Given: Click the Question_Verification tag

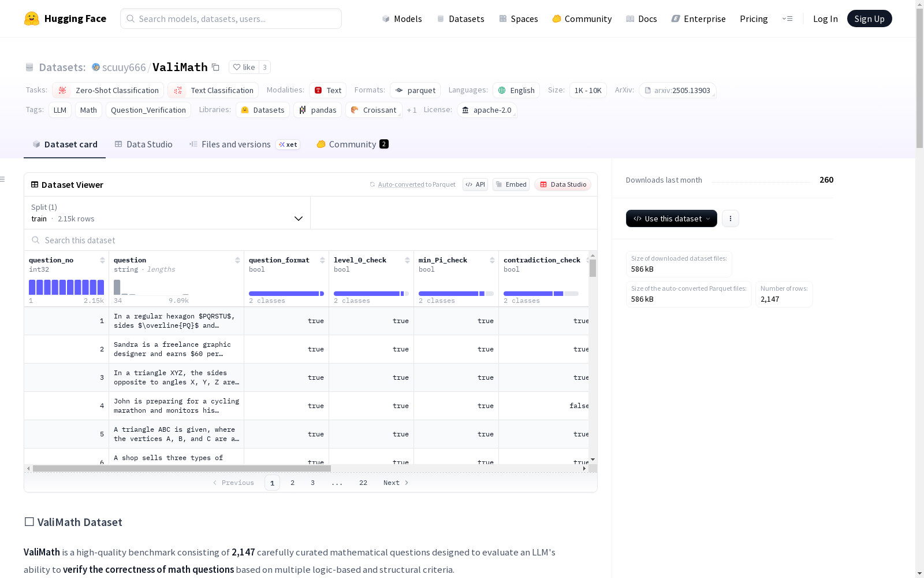Looking at the screenshot, I should pos(148,110).
